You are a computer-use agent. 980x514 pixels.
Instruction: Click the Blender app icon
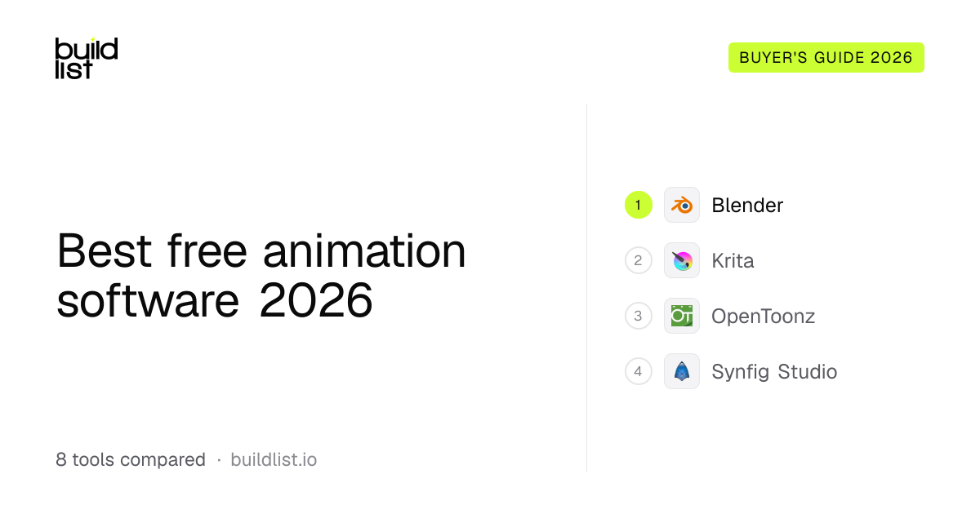[x=682, y=205]
